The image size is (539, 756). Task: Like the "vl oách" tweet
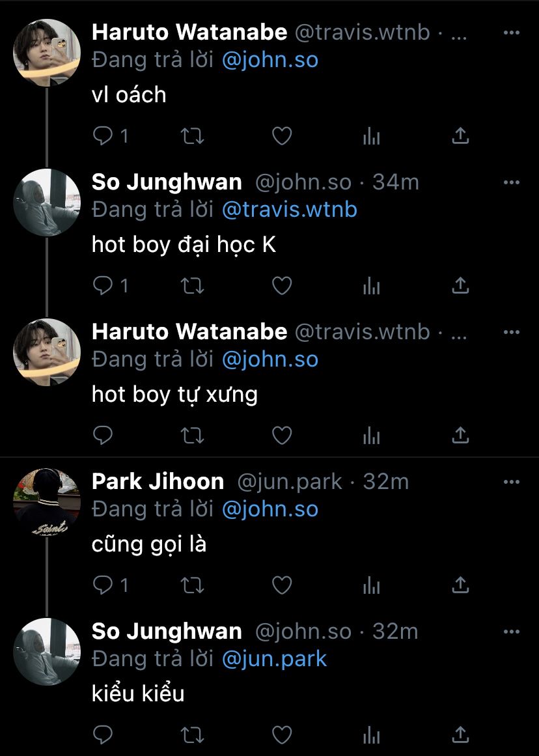point(281,136)
